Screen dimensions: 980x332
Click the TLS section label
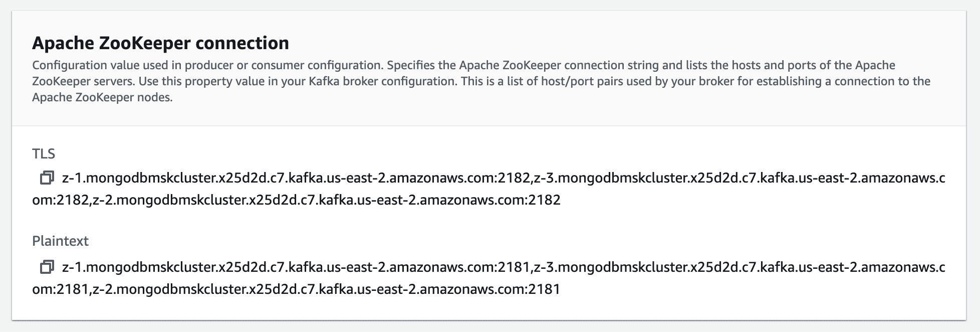[44, 153]
